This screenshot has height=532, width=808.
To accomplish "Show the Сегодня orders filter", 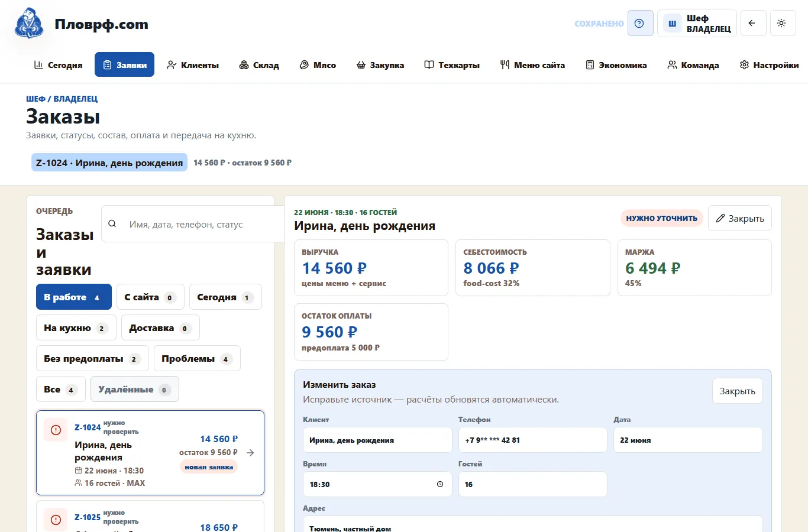I will click(x=225, y=297).
